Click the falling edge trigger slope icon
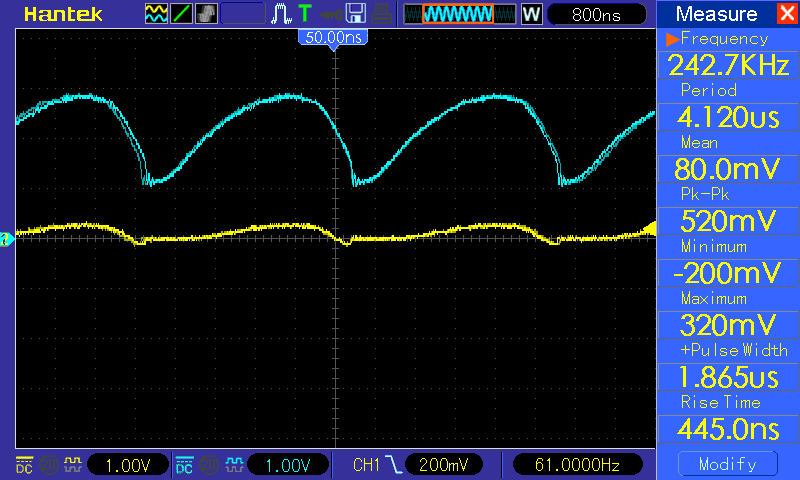This screenshot has height=480, width=800. point(393,465)
